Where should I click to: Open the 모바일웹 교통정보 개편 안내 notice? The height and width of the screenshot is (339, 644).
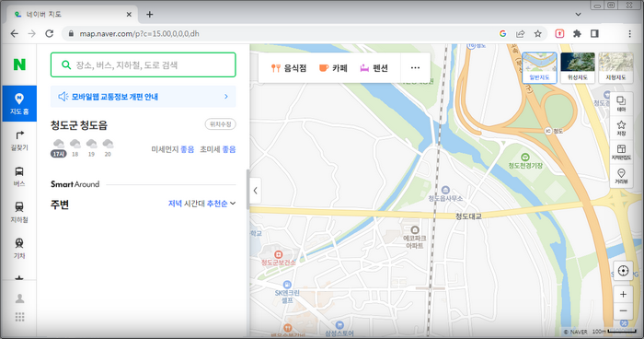[x=143, y=97]
